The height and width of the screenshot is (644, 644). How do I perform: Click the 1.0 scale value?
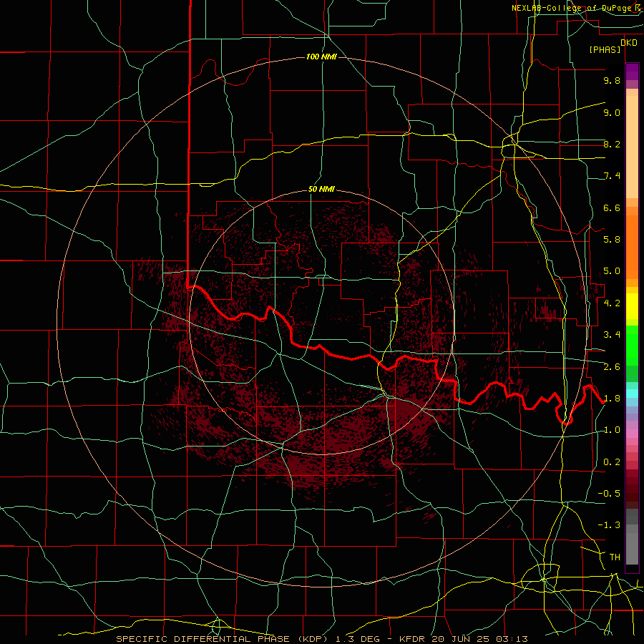pos(612,430)
